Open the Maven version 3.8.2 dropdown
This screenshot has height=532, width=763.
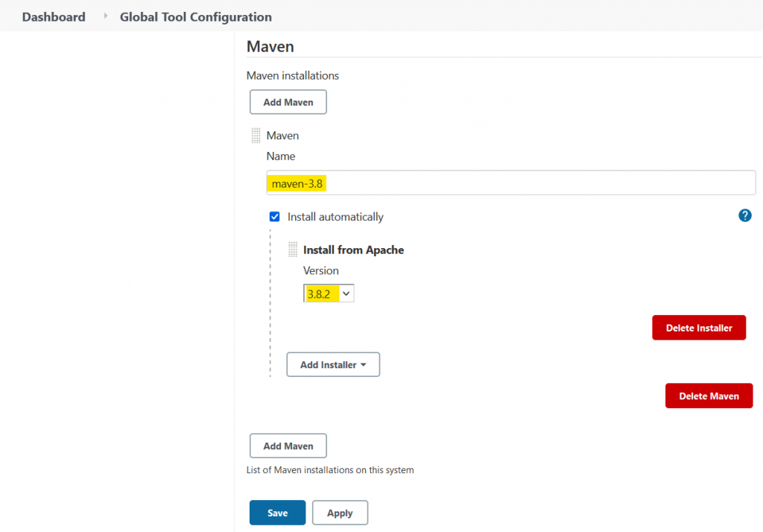[329, 294]
